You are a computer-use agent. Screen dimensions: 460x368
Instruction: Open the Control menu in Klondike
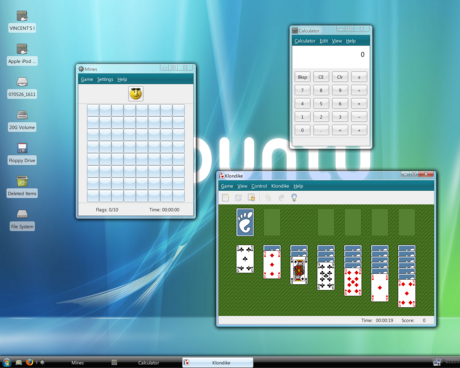coord(259,186)
